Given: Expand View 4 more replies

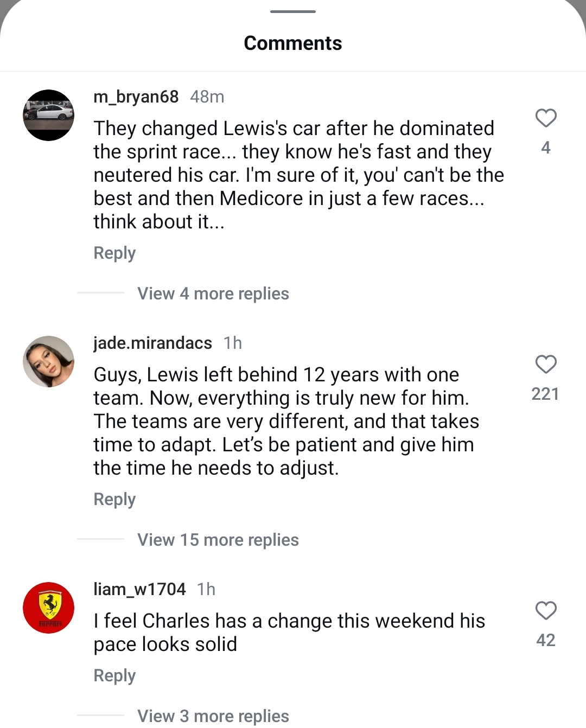Looking at the screenshot, I should pyautogui.click(x=213, y=293).
